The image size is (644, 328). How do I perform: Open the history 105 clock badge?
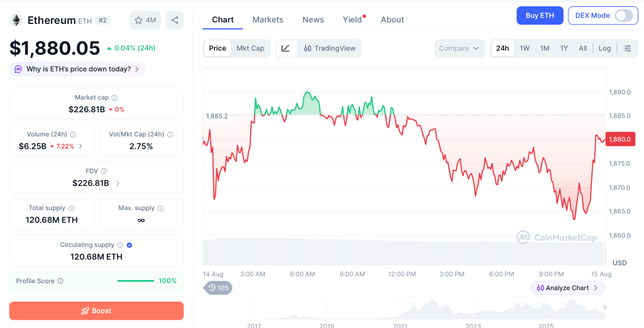pos(218,288)
